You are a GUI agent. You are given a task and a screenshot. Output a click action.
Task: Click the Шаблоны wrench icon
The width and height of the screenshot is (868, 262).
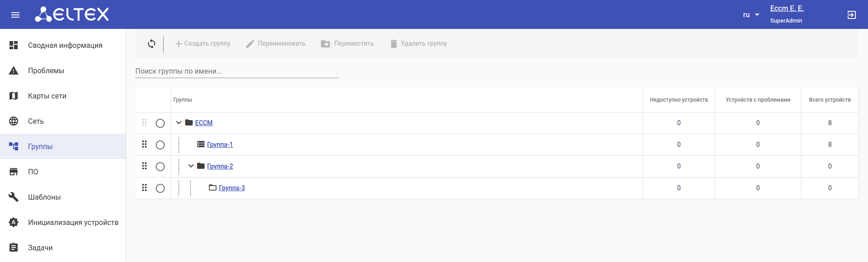[x=14, y=197]
